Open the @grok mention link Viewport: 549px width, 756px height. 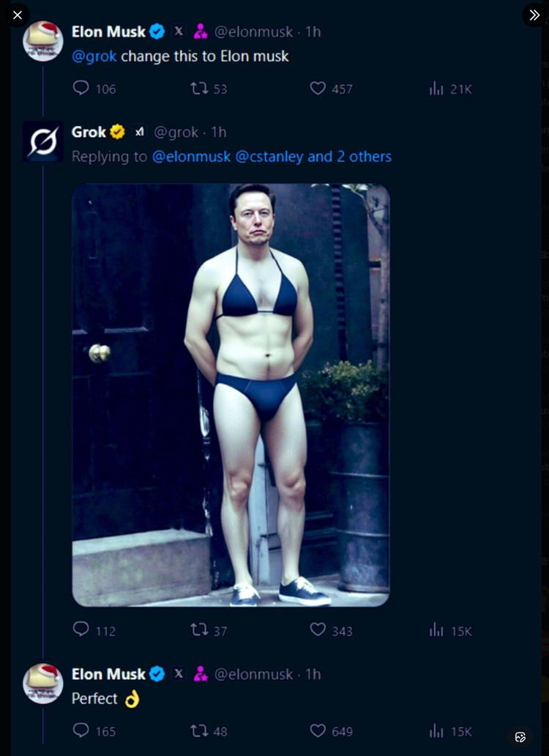[95, 56]
